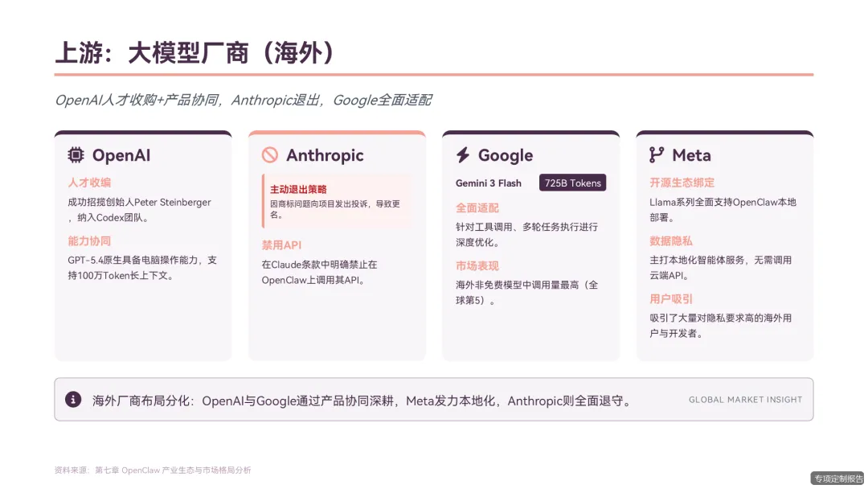
Task: Click the 专项定制报告 badge in the corner
Action: point(838,479)
